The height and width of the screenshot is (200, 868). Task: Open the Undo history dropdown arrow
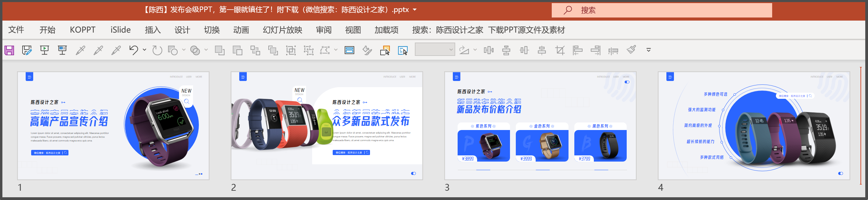pos(144,50)
